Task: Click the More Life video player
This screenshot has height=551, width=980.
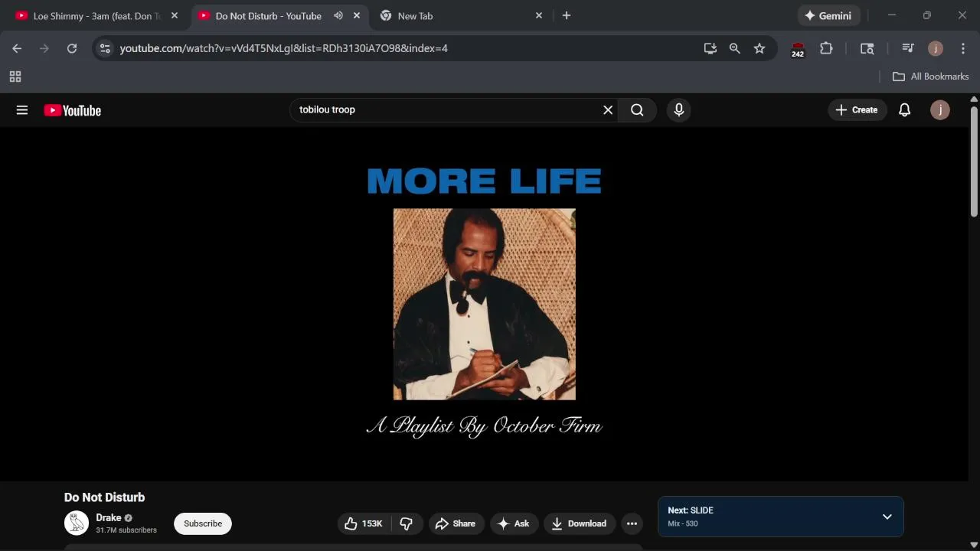Action: point(484,304)
